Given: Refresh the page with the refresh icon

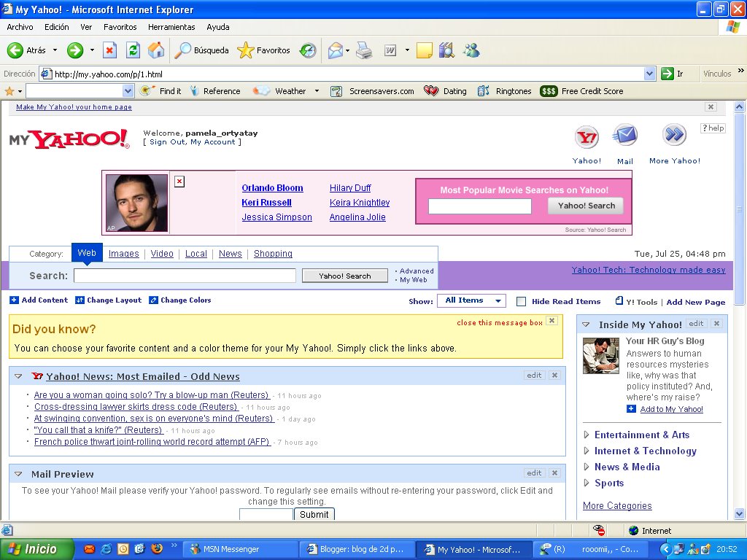Looking at the screenshot, I should (133, 50).
